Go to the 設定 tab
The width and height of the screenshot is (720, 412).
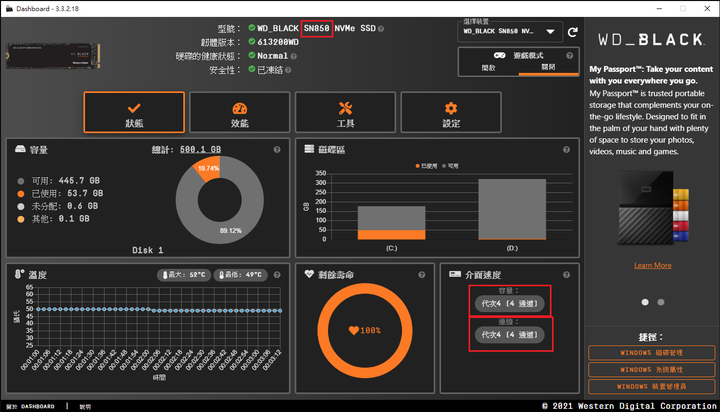pyautogui.click(x=451, y=113)
